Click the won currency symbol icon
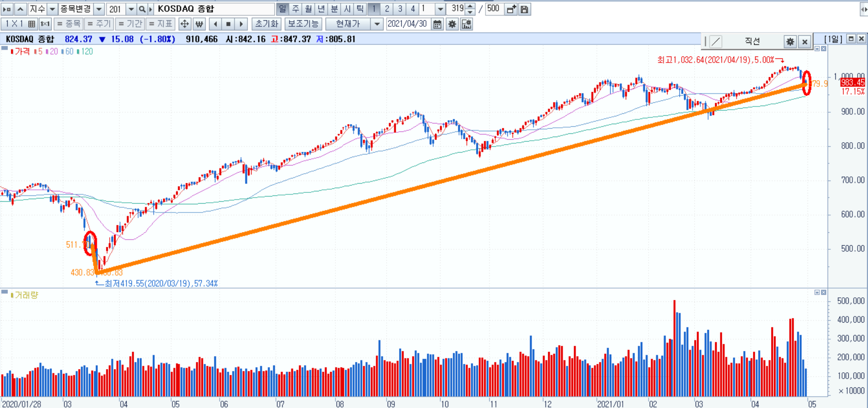This screenshot has width=868, height=408. (x=199, y=24)
